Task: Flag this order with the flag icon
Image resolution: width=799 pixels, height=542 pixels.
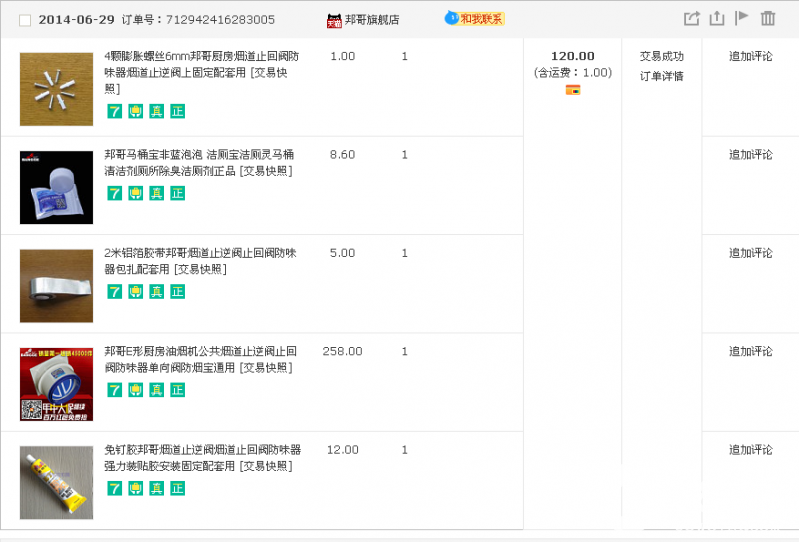Action: (742, 18)
